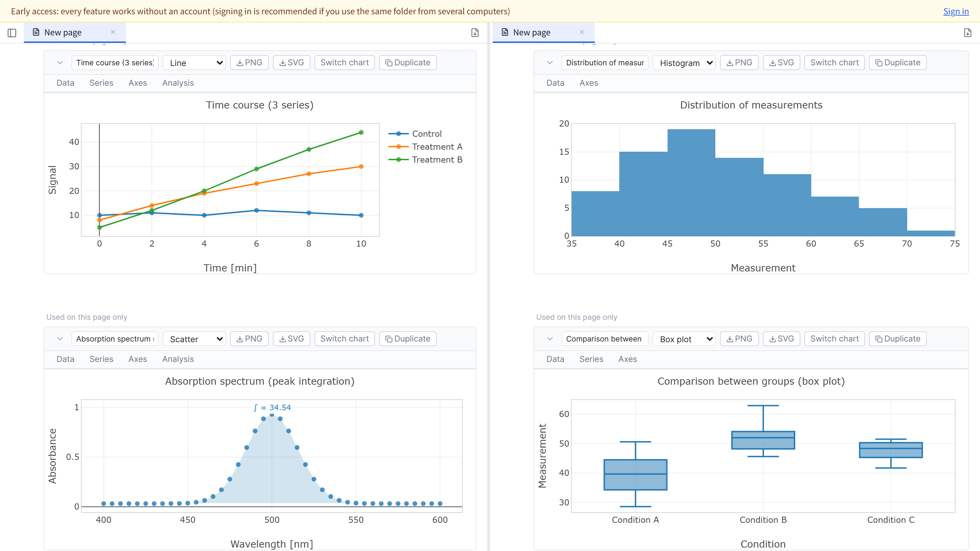Click the integral 34.54 annotation label
The height and width of the screenshot is (551, 980).
[x=272, y=407]
